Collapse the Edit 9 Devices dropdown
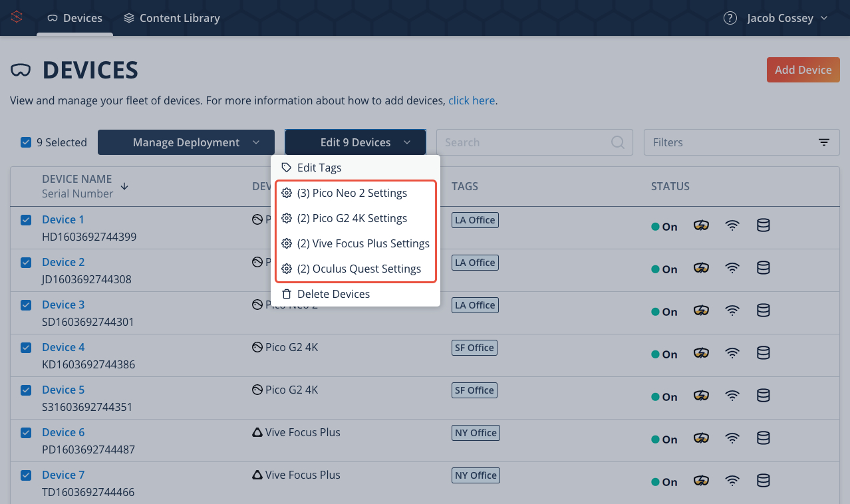850x504 pixels. [355, 142]
